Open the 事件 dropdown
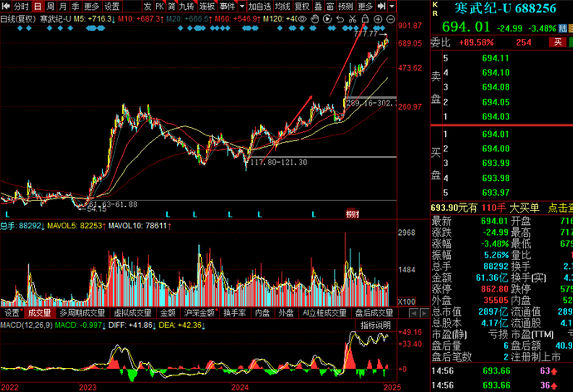The height and width of the screenshot is (392, 573). tap(228, 6)
